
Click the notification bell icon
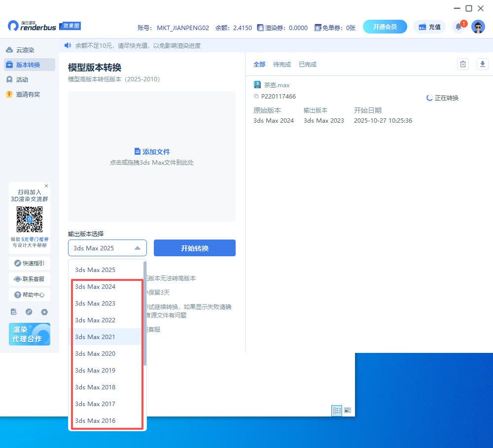pyautogui.click(x=459, y=27)
